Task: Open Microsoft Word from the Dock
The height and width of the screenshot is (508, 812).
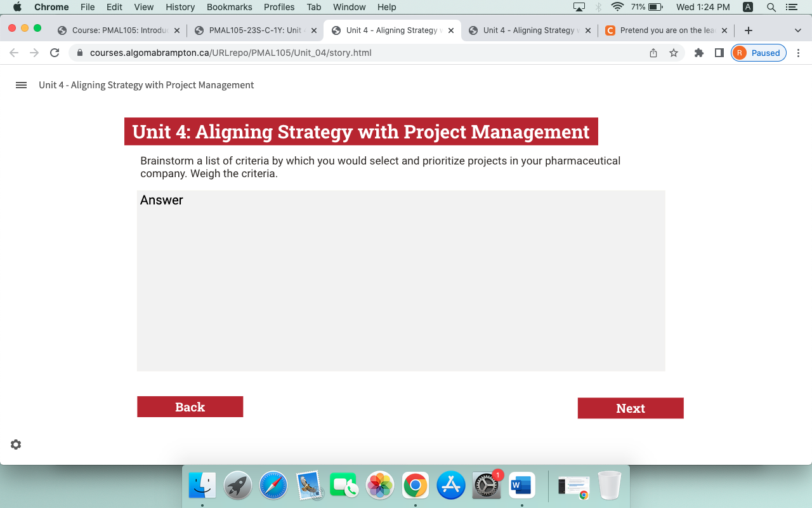Action: 522,486
